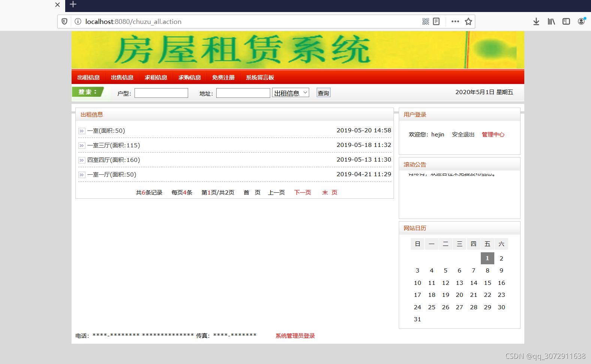Toggle reader view icon

[x=436, y=21]
